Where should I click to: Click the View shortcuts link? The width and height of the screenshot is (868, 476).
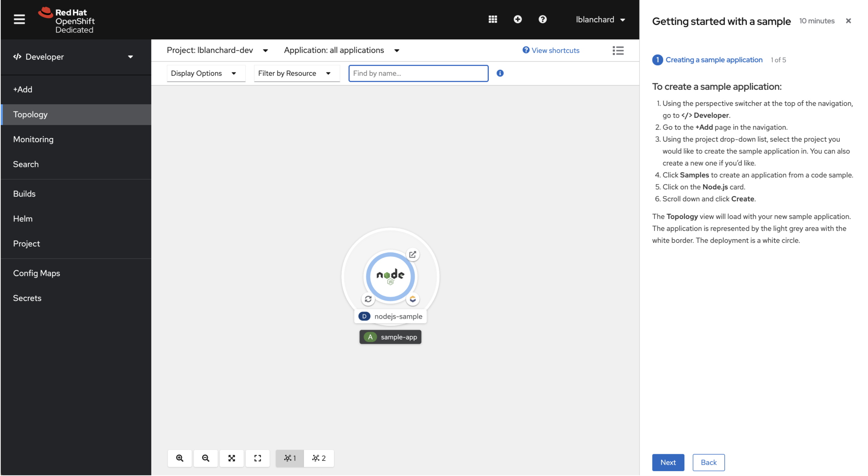pos(551,50)
